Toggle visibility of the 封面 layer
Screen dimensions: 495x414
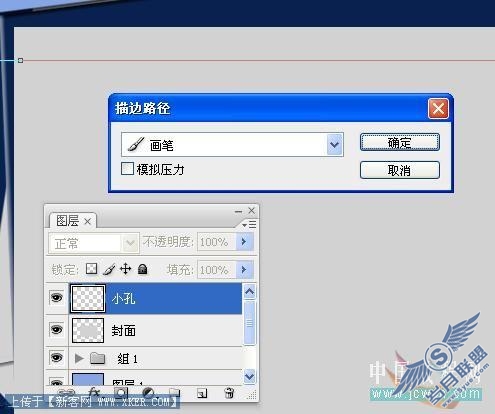point(57,329)
